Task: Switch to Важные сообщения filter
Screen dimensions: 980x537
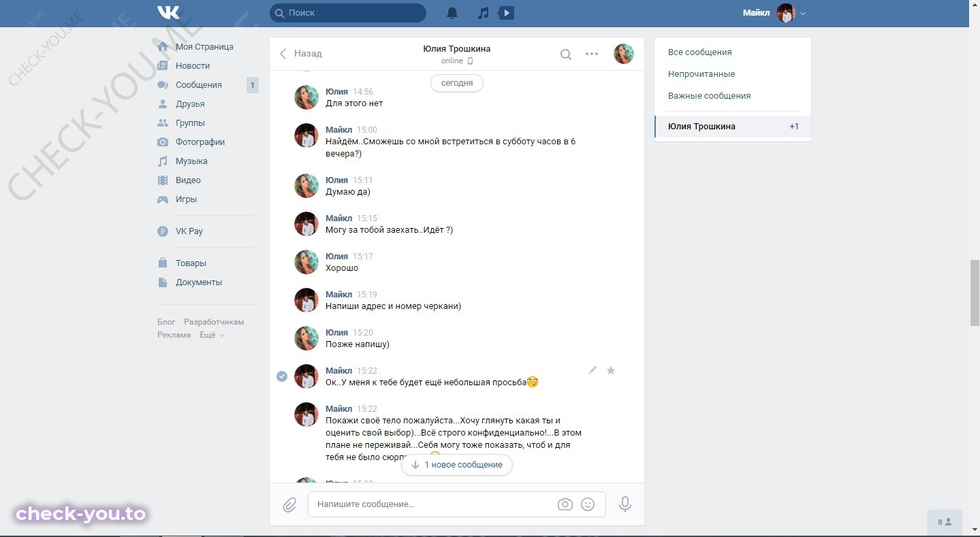Action: pos(709,96)
